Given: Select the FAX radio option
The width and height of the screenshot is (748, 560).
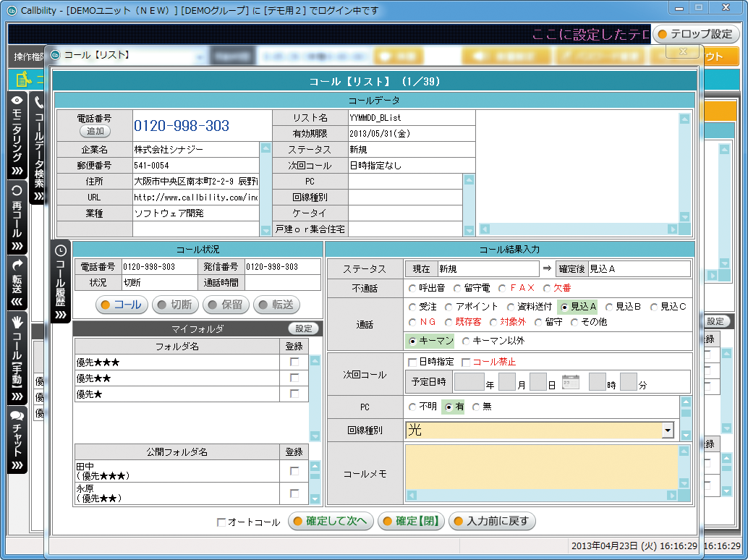Looking at the screenshot, I should click(x=502, y=289).
